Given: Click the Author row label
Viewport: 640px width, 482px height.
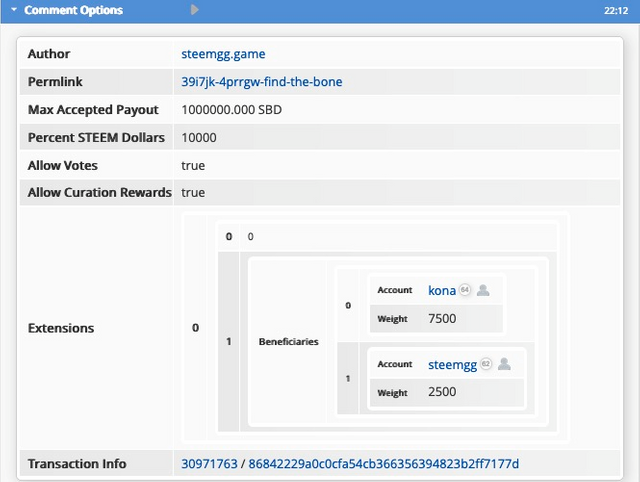Looking at the screenshot, I should pyautogui.click(x=49, y=54).
